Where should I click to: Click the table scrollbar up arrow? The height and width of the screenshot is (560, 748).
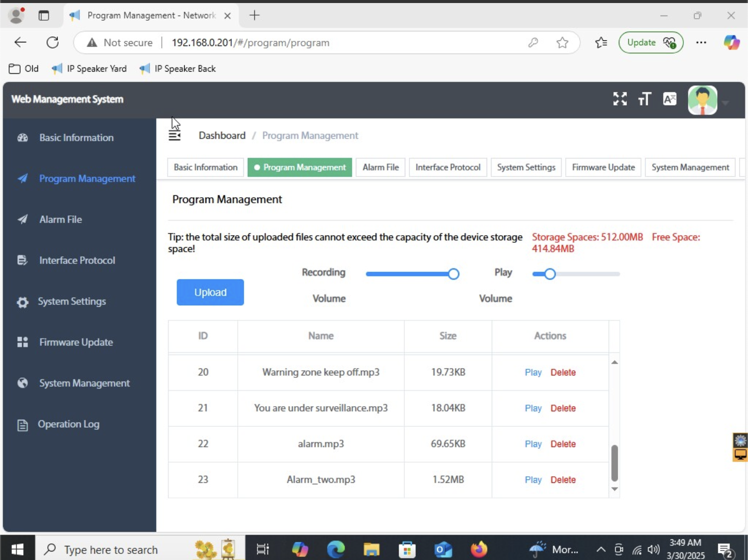click(x=614, y=362)
